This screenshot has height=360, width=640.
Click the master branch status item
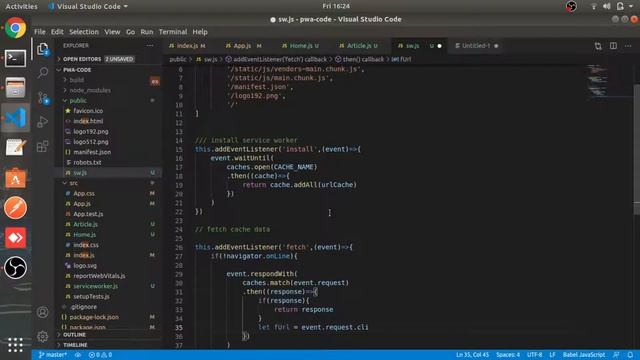(x=53, y=355)
